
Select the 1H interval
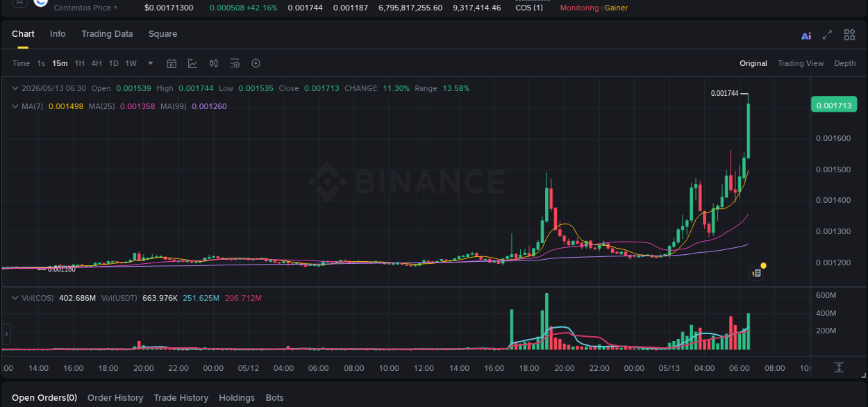pos(79,63)
